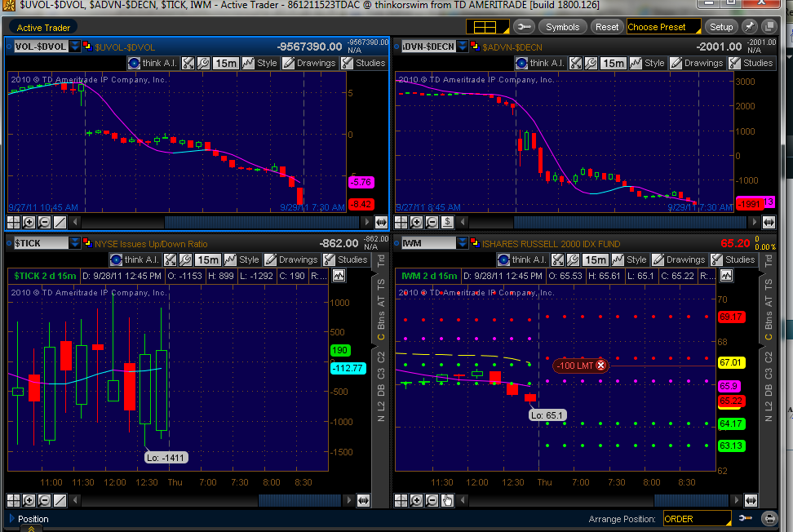Toggle the AT side button on $TICK panel
This screenshot has width=793, height=532.
381,301
